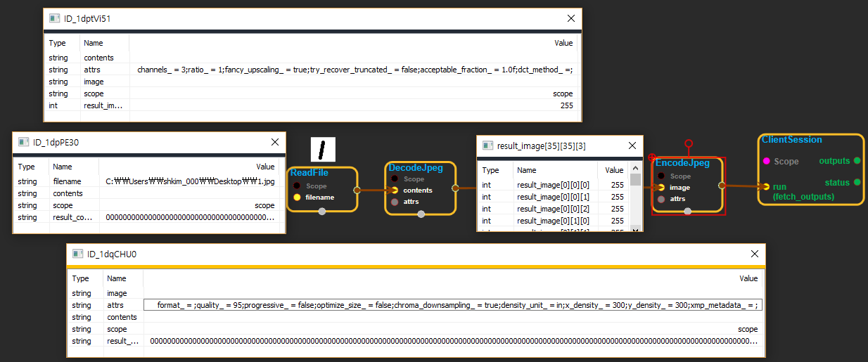Click the Scope port on ReadFile node
The height and width of the screenshot is (362, 868).
click(x=297, y=186)
